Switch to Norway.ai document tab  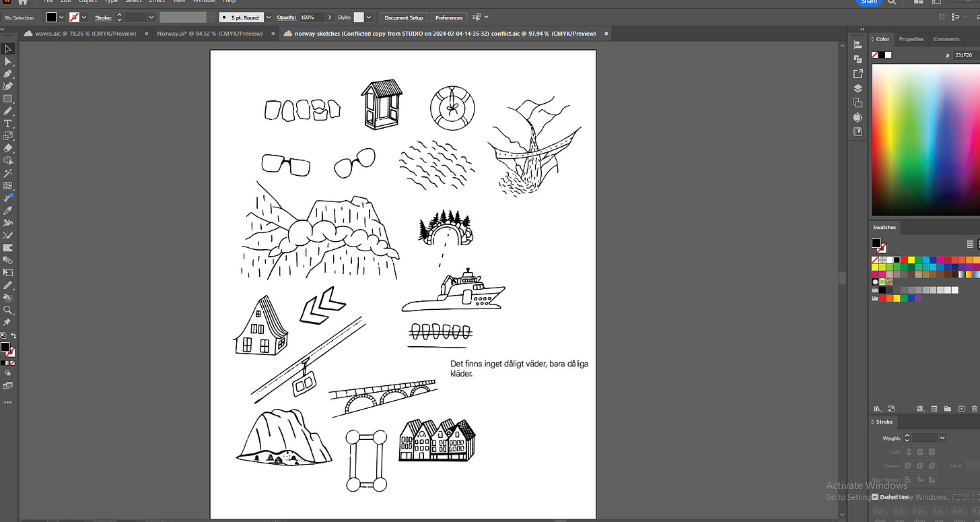(209, 33)
